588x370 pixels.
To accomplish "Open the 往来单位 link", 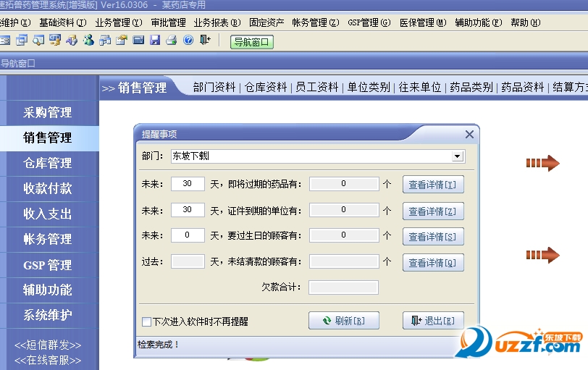I will click(x=419, y=88).
